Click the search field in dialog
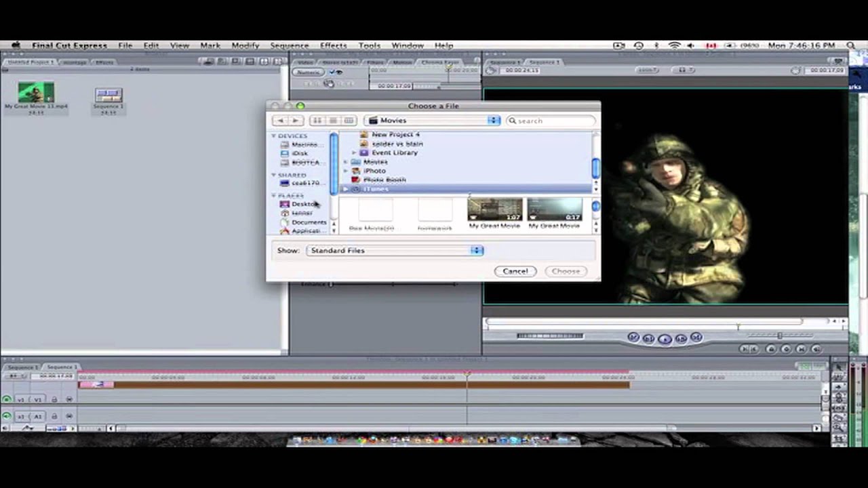 (x=551, y=121)
